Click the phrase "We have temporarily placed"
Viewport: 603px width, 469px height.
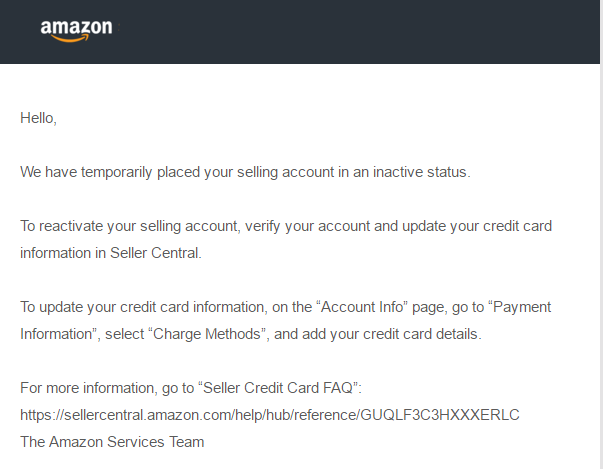click(86, 172)
